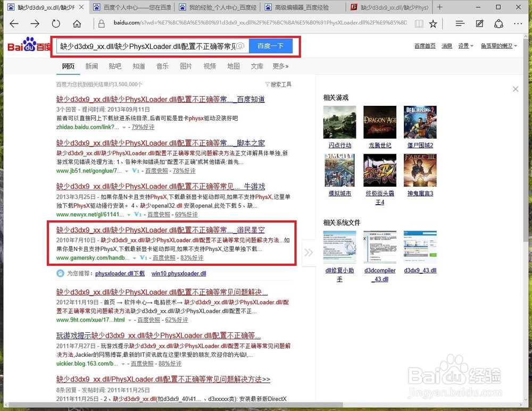Make a web note pencil icon
Screen dimensions: 532x411
(479, 23)
